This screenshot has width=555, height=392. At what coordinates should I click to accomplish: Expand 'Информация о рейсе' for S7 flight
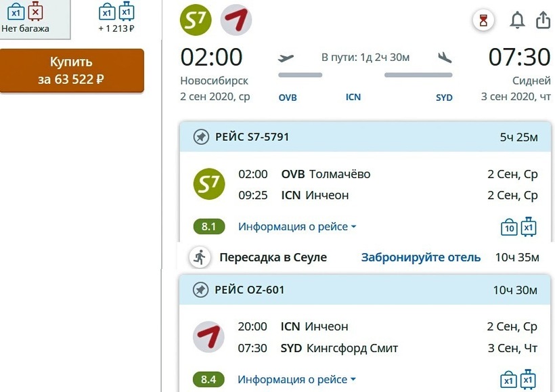coord(297,227)
